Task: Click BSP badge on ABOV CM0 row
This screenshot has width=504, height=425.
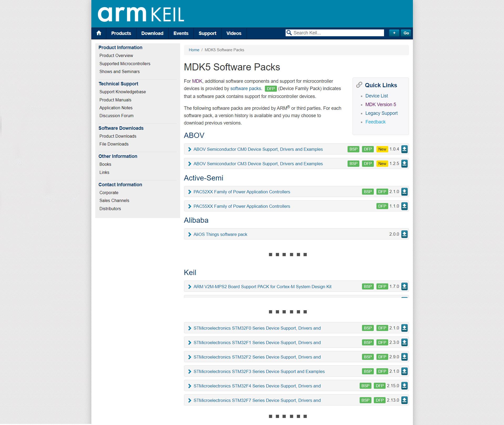Action: click(x=353, y=149)
